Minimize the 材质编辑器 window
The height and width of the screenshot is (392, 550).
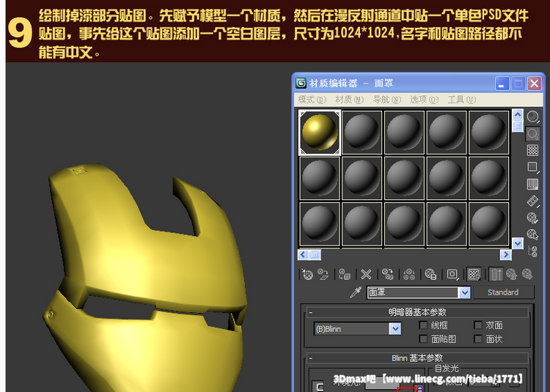(502, 84)
